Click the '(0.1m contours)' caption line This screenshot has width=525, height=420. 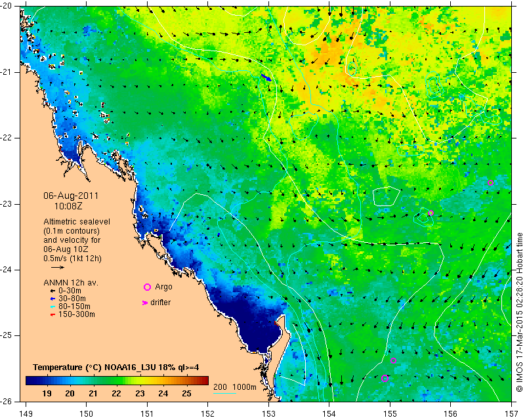click(x=72, y=231)
